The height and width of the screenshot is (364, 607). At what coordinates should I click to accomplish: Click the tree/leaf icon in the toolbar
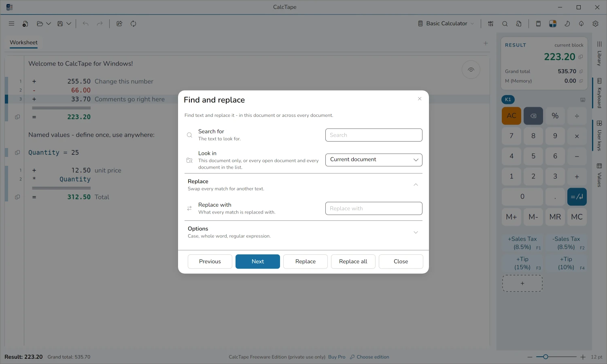pos(582,24)
